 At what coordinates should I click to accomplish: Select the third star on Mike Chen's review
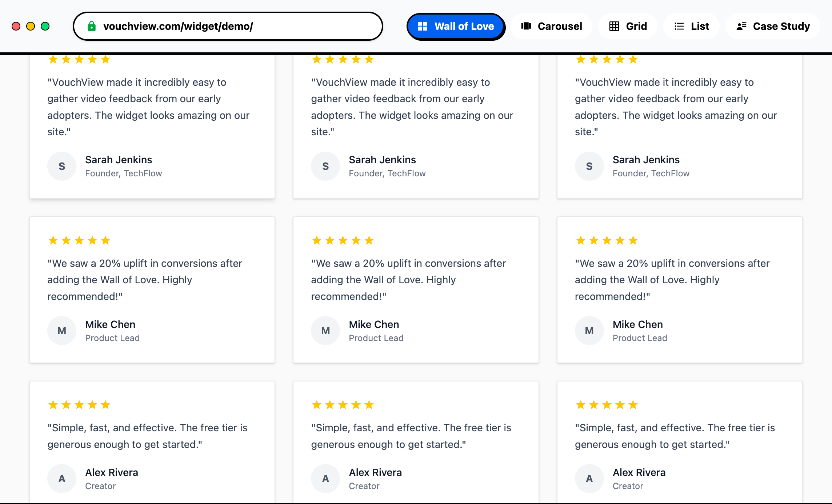(79, 240)
